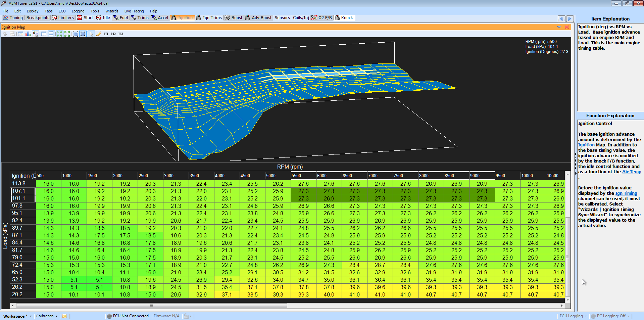Viewport: 644px width, 320px height.
Task: Expand the Calibration dropdown
Action: click(47, 316)
